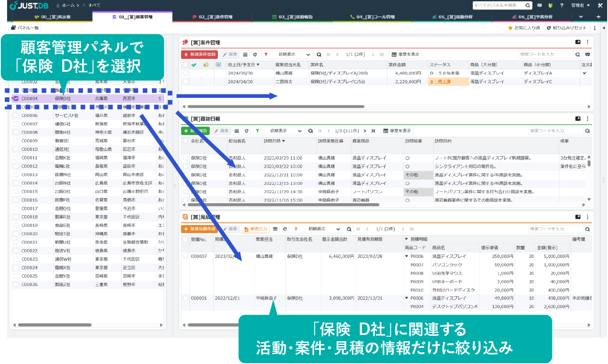Image resolution: width=608 pixels, height=364 pixels.
Task: Refresh the 見積管理 panel
Action: 285,229
